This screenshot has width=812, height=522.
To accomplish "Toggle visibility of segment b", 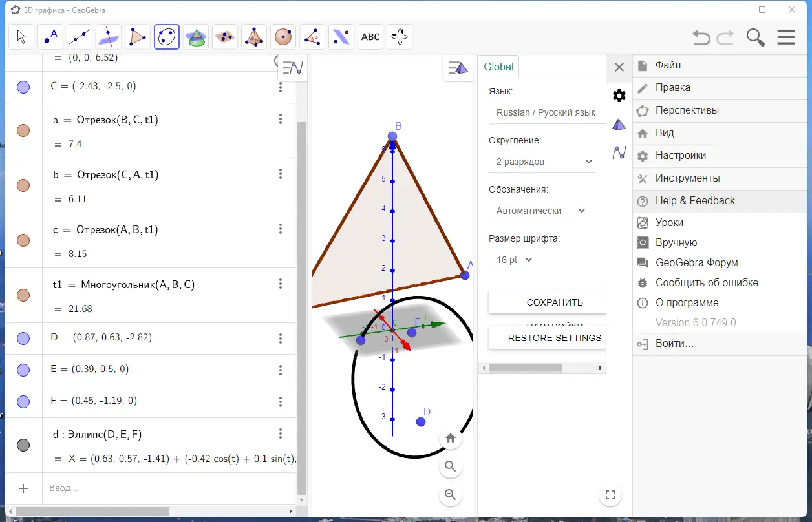I will (23, 185).
